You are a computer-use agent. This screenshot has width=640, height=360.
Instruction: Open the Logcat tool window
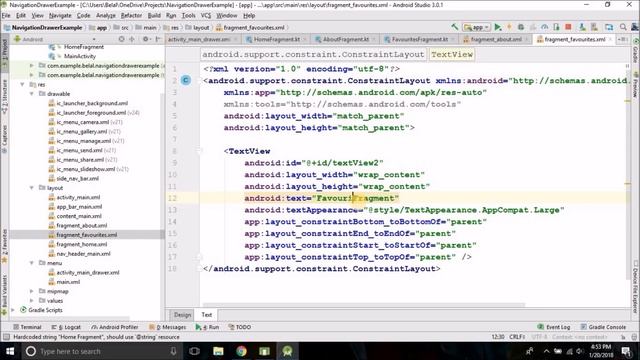[x=66, y=327]
